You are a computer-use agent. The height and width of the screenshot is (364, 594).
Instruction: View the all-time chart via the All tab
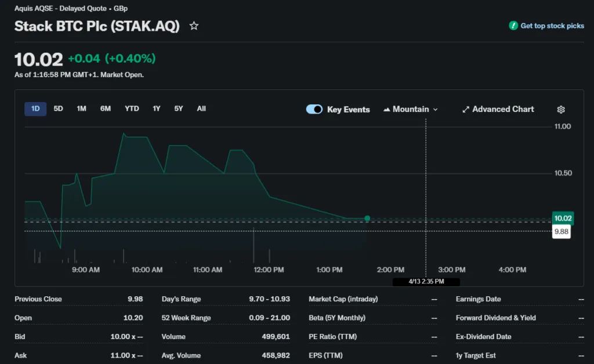click(x=201, y=108)
